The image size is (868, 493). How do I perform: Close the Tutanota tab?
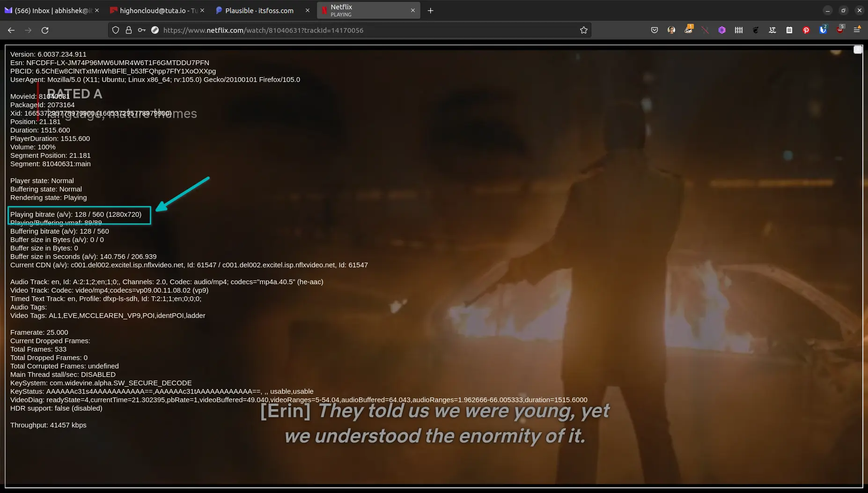pos(202,10)
